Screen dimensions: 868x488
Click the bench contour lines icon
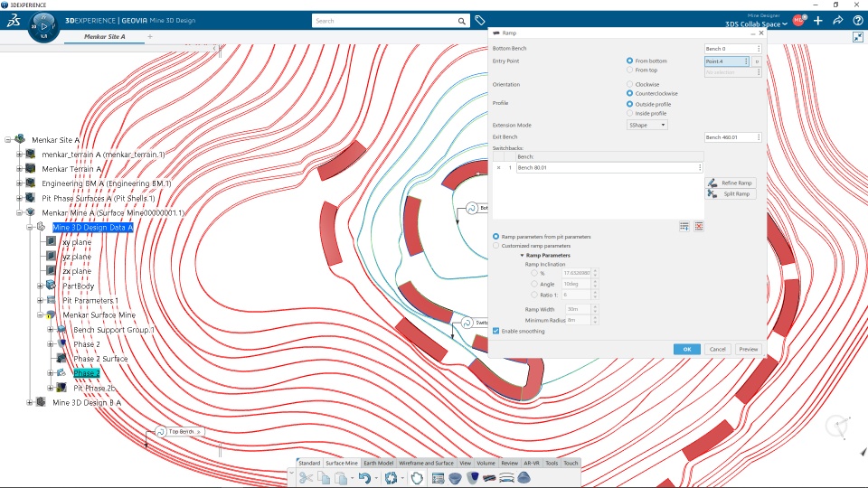506,477
